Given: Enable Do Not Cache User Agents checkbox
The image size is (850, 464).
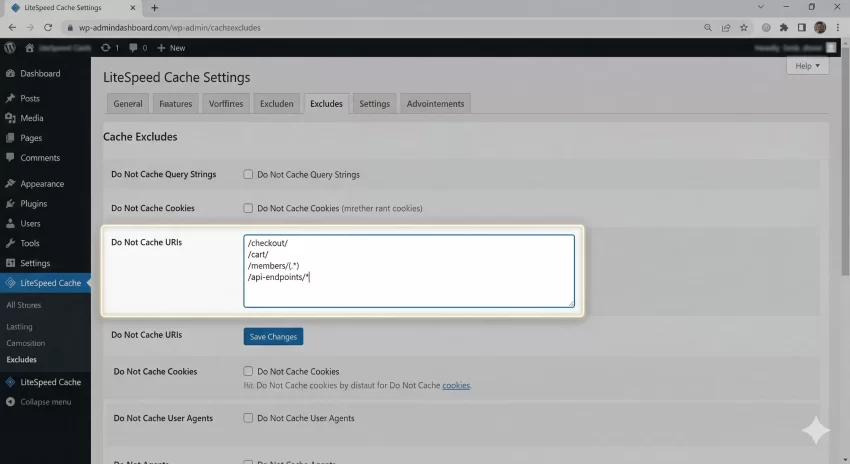Looking at the screenshot, I should click(248, 418).
